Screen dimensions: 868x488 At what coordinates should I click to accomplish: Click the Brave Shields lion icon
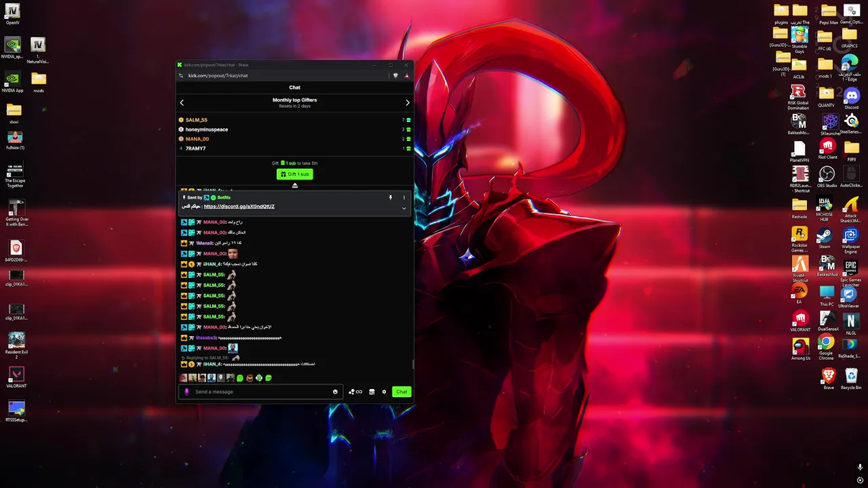coord(395,75)
